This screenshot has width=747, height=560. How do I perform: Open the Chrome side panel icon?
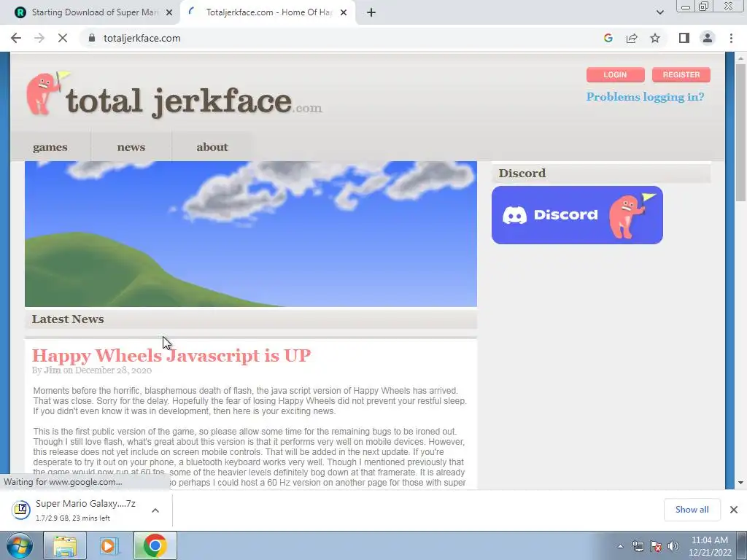click(x=684, y=38)
